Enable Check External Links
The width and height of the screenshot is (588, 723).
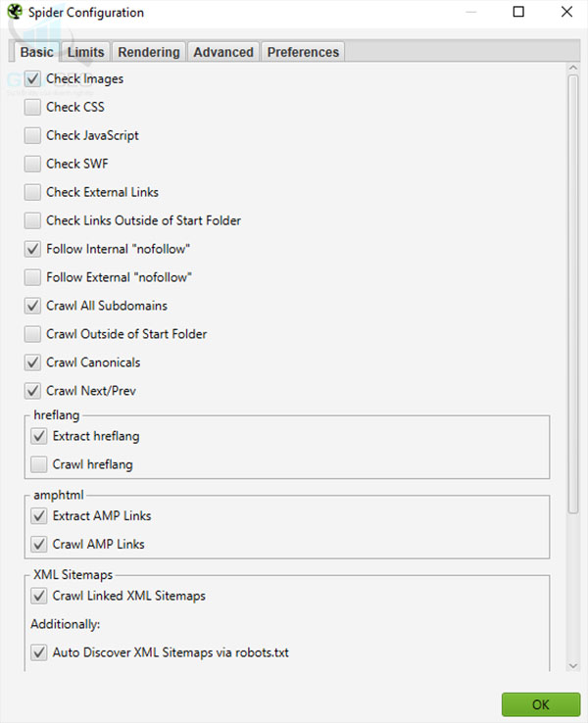tap(33, 193)
